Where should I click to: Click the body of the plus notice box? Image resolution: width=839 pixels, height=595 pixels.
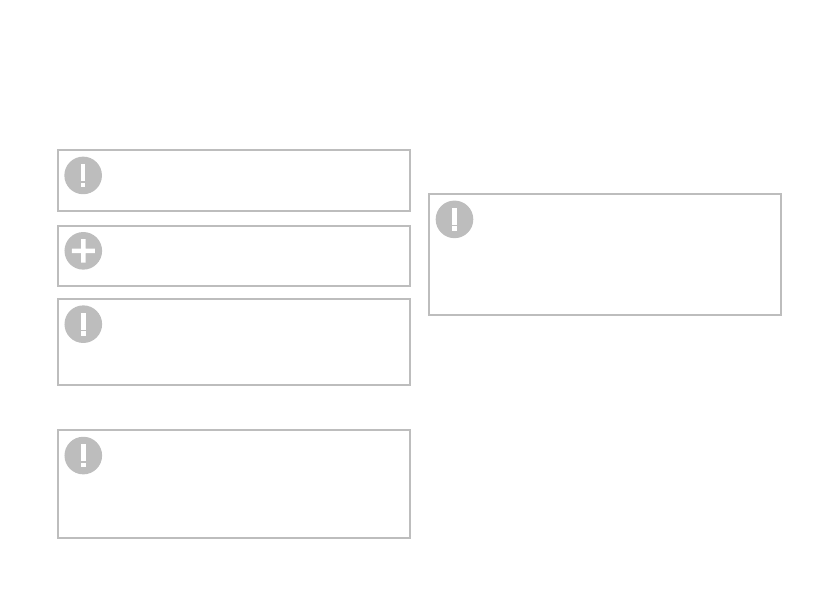pyautogui.click(x=250, y=256)
